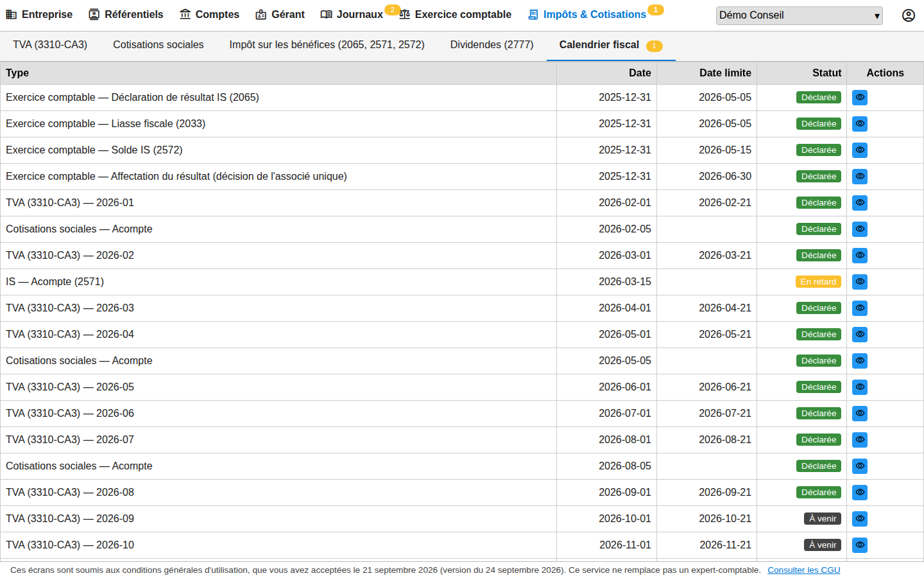View Cotisations sociales Acompte dated 2026-05-05

860,361
